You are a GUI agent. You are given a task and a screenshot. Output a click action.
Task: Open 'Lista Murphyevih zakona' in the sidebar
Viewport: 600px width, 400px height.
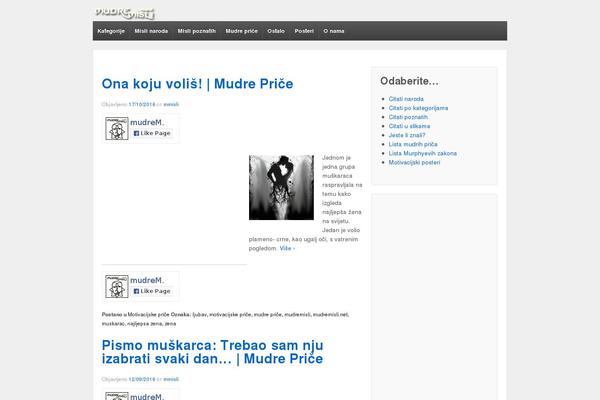[423, 153]
